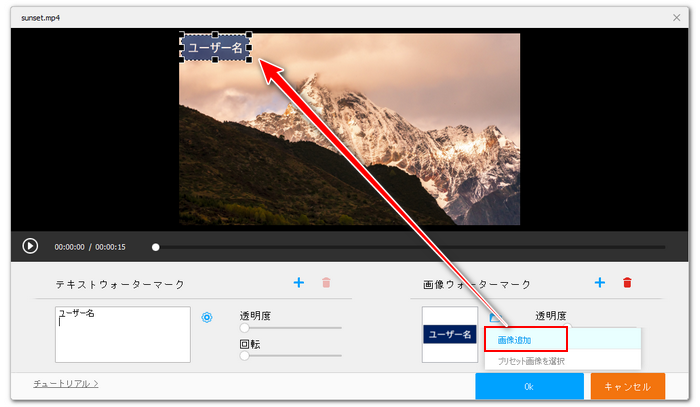Add a new text watermark
Screen dimensions: 700x407
(x=299, y=282)
